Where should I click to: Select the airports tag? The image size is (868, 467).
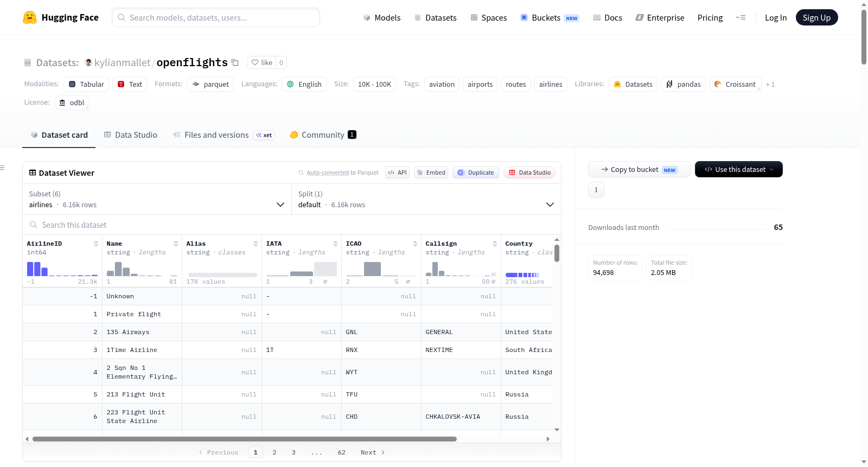point(480,84)
